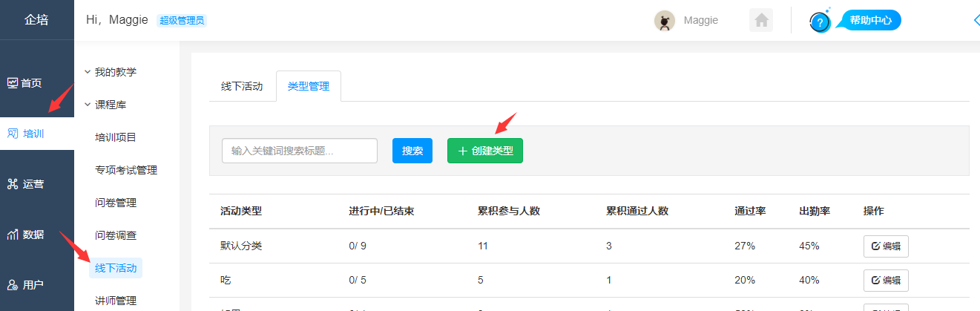Screen dimensions: 980x311
Task: Open 运营 section in sidebar
Action: [26, 184]
